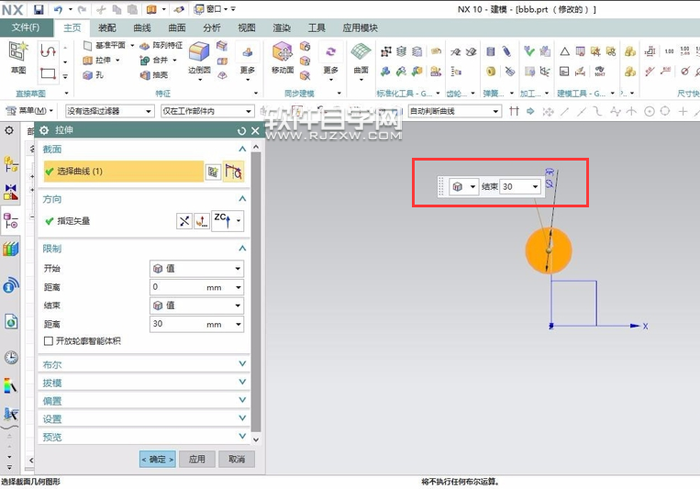This screenshot has width=700, height=489.
Task: Click the 确定 button
Action: click(x=157, y=459)
